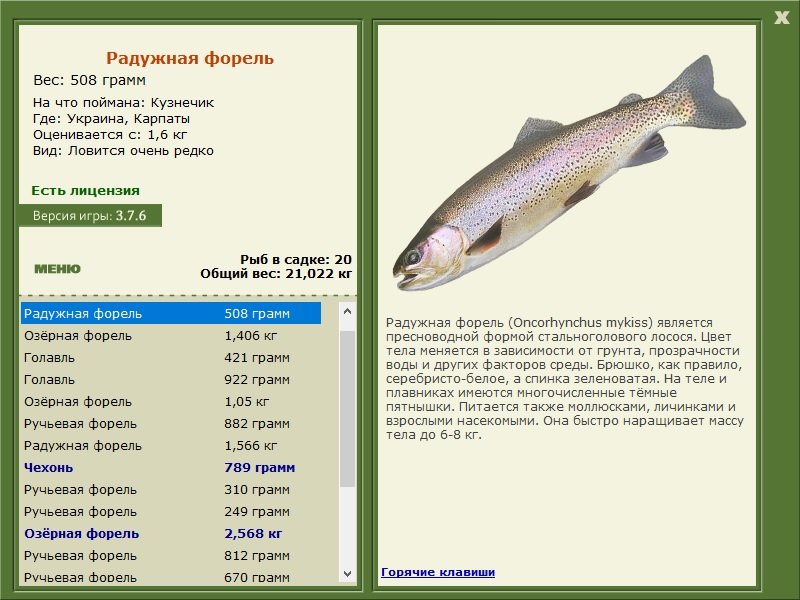Viewport: 800px width, 600px height.
Task: Select Ручьевая форель 882 грамм row
Action: pyautogui.click(x=171, y=423)
